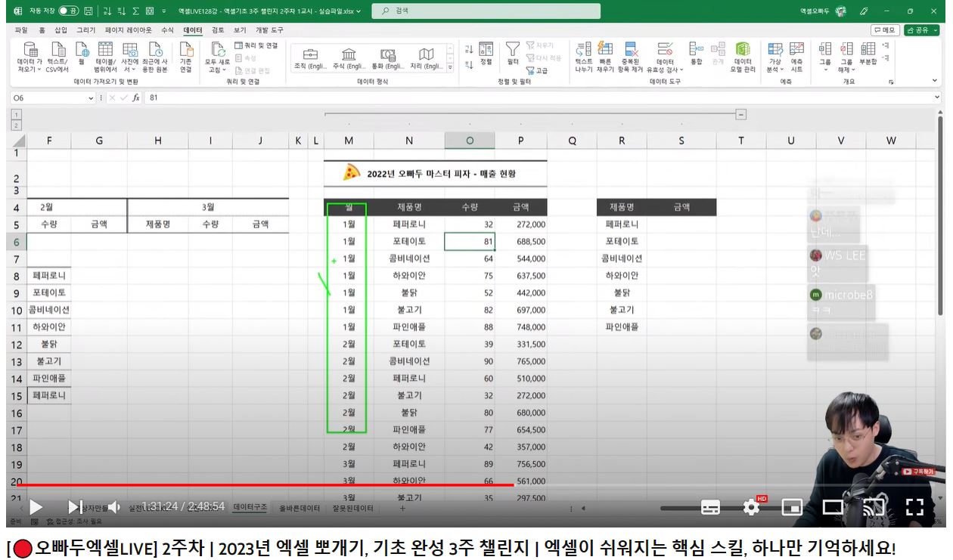Sort descending with the Z-A icon

point(469,66)
